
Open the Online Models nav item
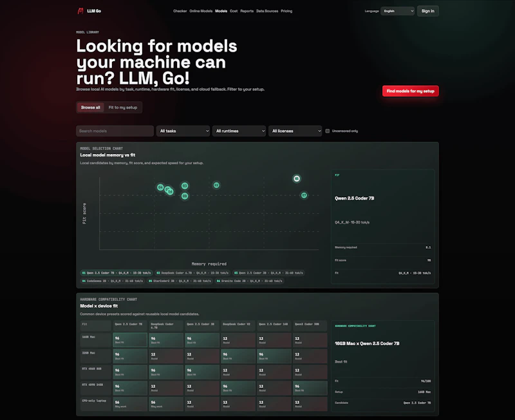201,11
